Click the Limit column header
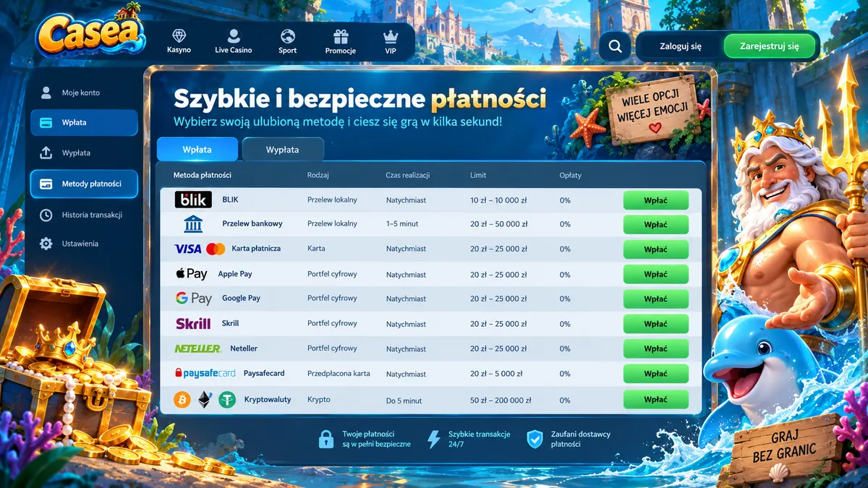The image size is (868, 488). 478,175
